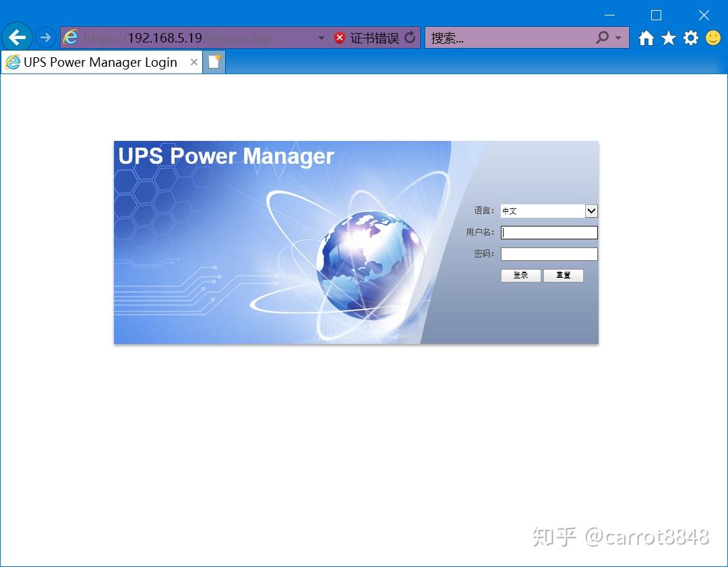This screenshot has height=567, width=728.
Task: Send feedback using the smiley icon
Action: coord(712,38)
